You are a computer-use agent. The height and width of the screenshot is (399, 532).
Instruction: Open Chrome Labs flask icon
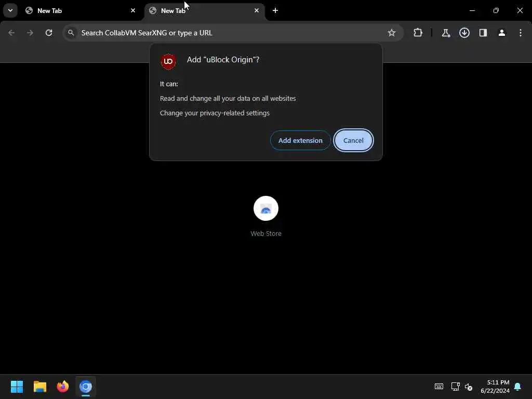pyautogui.click(x=445, y=33)
